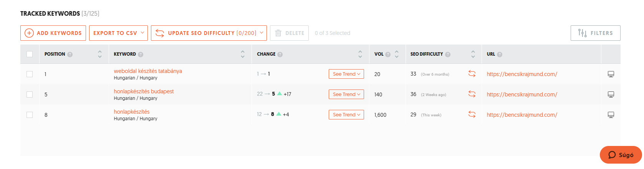Sort by the Keyword column header
Screen dimensions: 644x169
(243, 54)
